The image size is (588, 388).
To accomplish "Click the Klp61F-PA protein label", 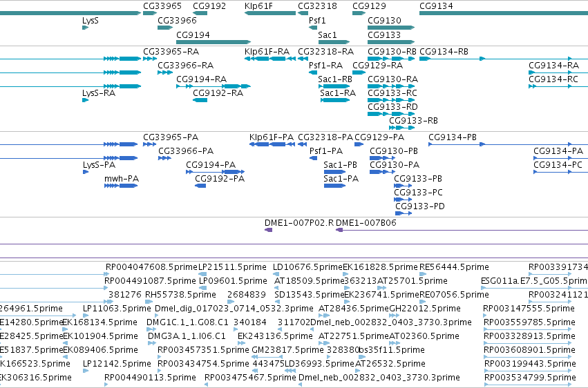I will (x=272, y=137).
